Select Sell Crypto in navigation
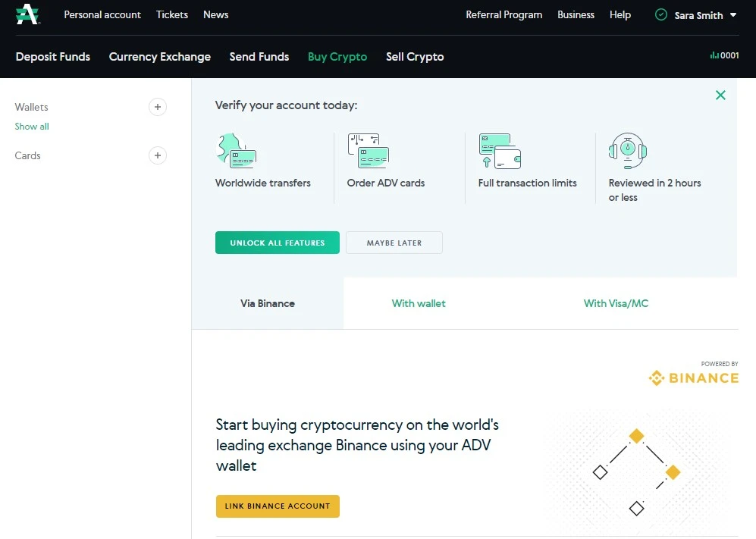756x539 pixels. pos(415,57)
